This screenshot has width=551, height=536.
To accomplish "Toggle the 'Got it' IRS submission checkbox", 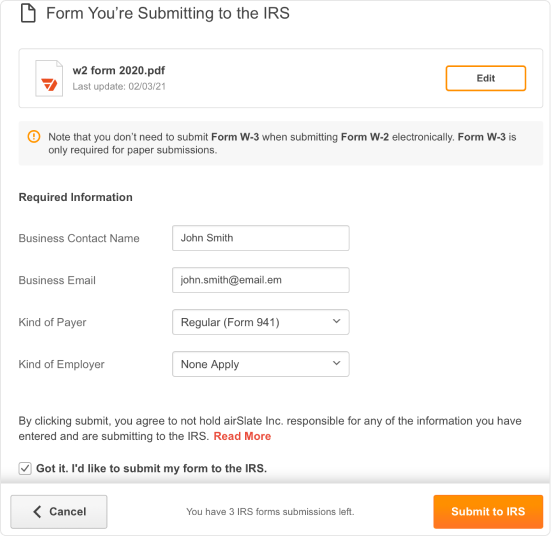I will coord(25,469).
